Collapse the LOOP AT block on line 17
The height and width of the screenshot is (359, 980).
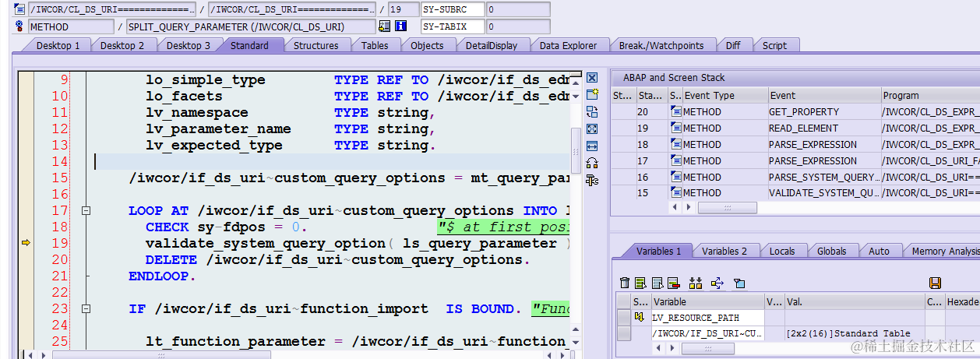[x=86, y=210]
